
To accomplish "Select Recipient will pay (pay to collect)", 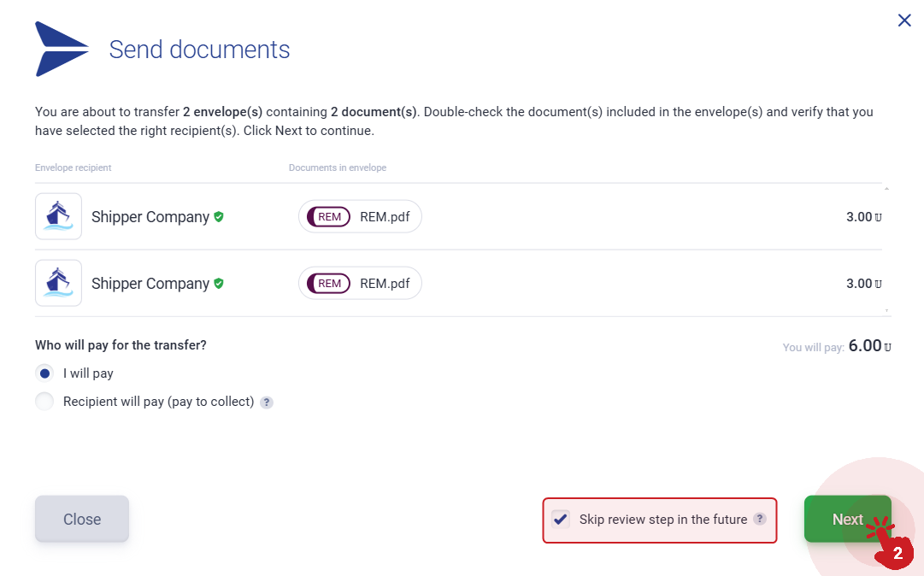I will click(44, 402).
